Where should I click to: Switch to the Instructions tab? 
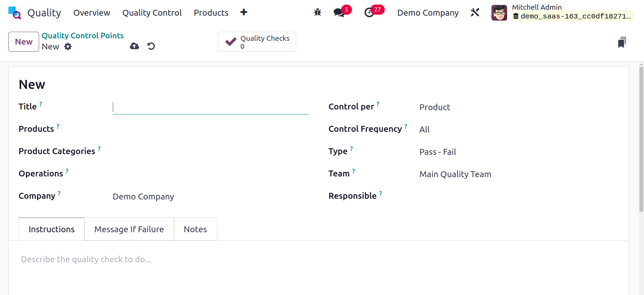[52, 229]
